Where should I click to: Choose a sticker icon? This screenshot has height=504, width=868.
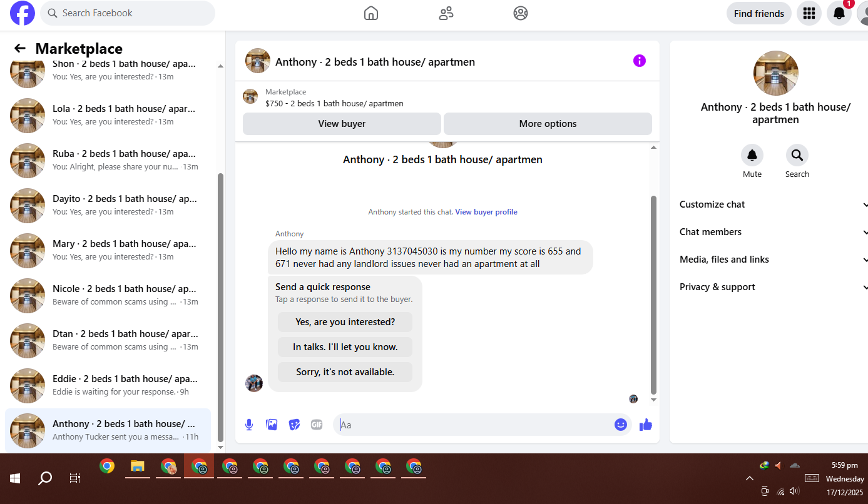[x=294, y=425]
